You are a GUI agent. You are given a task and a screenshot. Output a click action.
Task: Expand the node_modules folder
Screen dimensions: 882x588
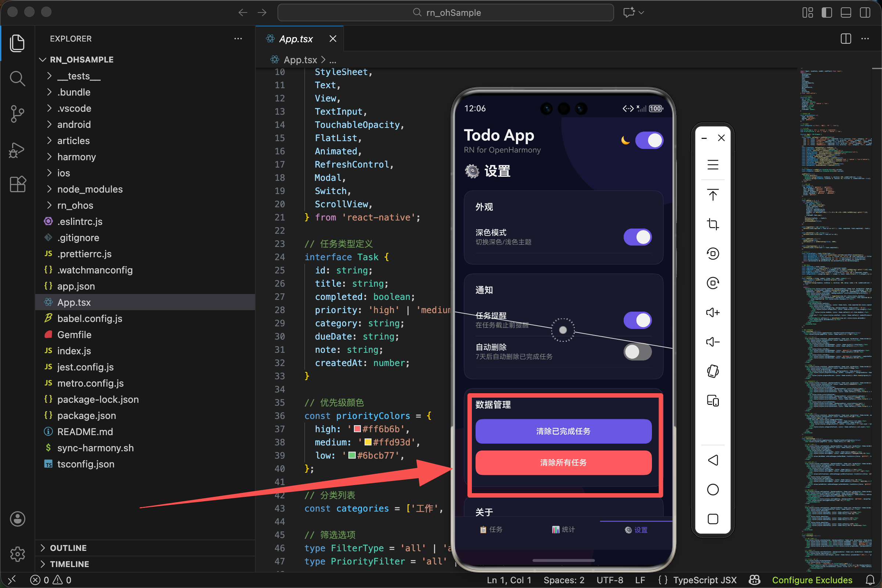90,189
